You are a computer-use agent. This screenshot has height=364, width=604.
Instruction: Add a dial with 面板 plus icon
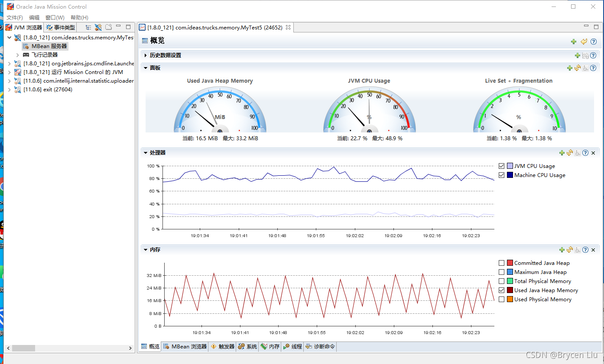(x=570, y=68)
